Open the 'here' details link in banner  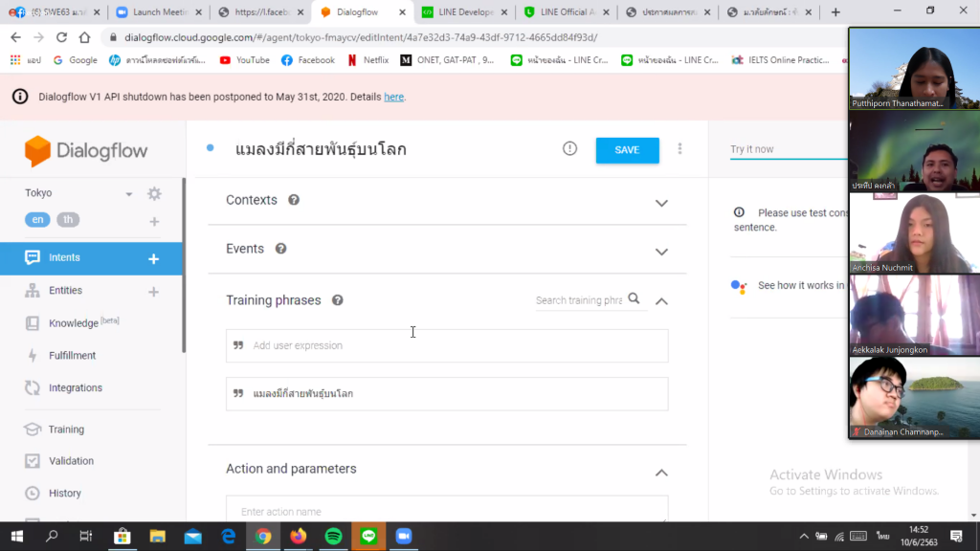coord(393,97)
